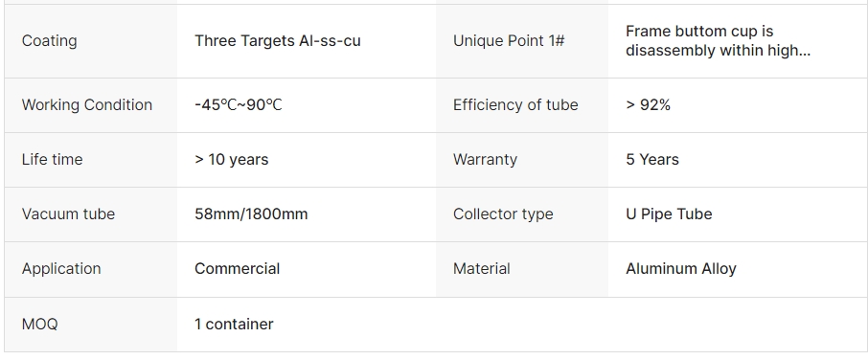Select the 58mm/1800mm tube size value
This screenshot has width=868, height=360.
point(251,214)
